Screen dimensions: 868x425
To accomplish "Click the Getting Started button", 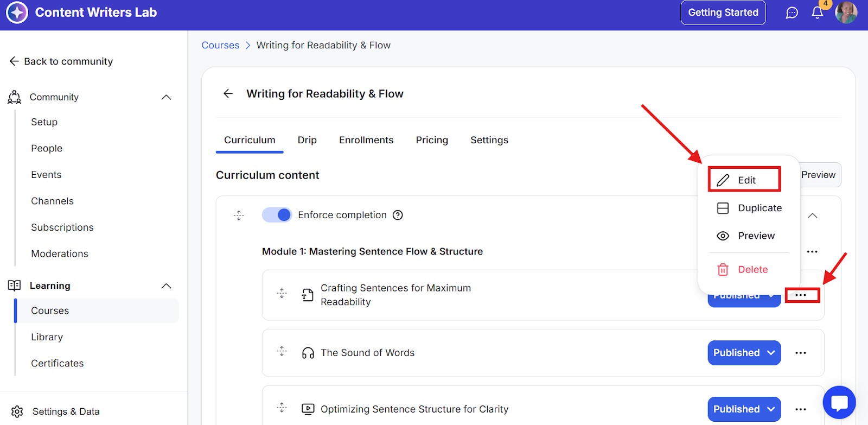I will [x=723, y=12].
